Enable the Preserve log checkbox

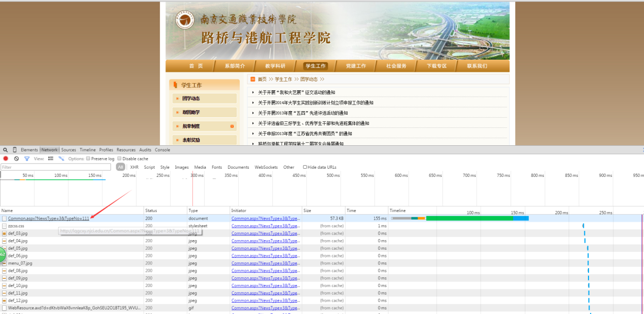(x=88, y=159)
